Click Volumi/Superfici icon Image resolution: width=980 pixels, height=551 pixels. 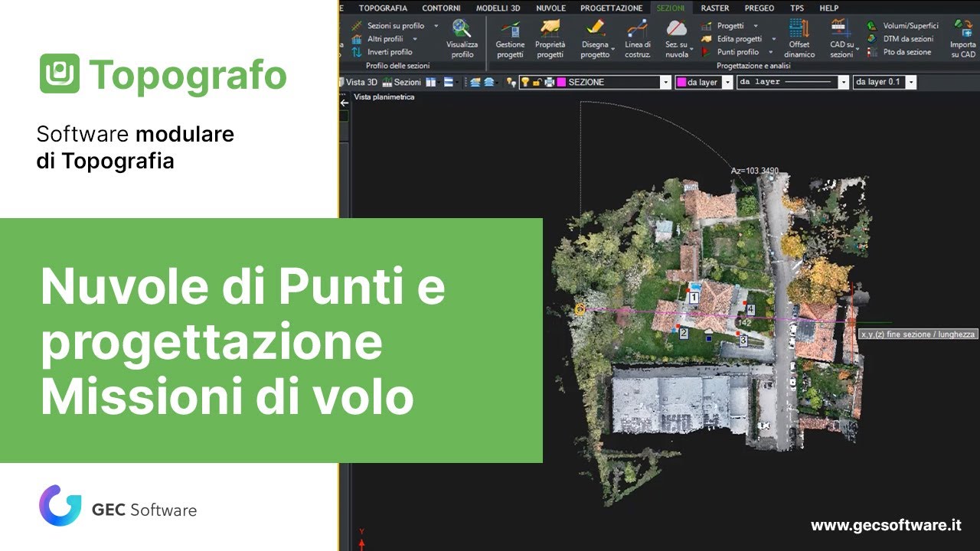[x=872, y=26]
